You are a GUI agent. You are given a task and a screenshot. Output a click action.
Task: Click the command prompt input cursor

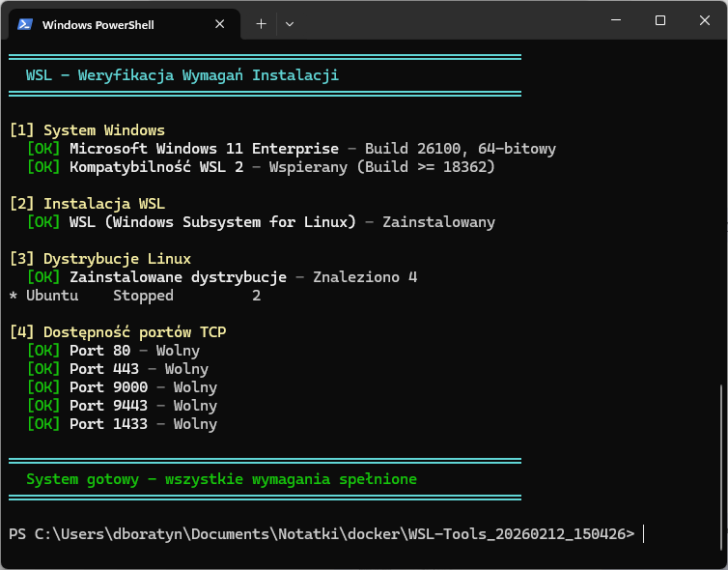pyautogui.click(x=643, y=534)
